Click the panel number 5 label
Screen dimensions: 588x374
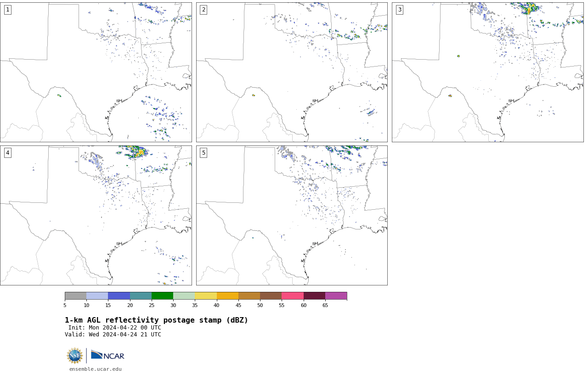[x=204, y=153]
